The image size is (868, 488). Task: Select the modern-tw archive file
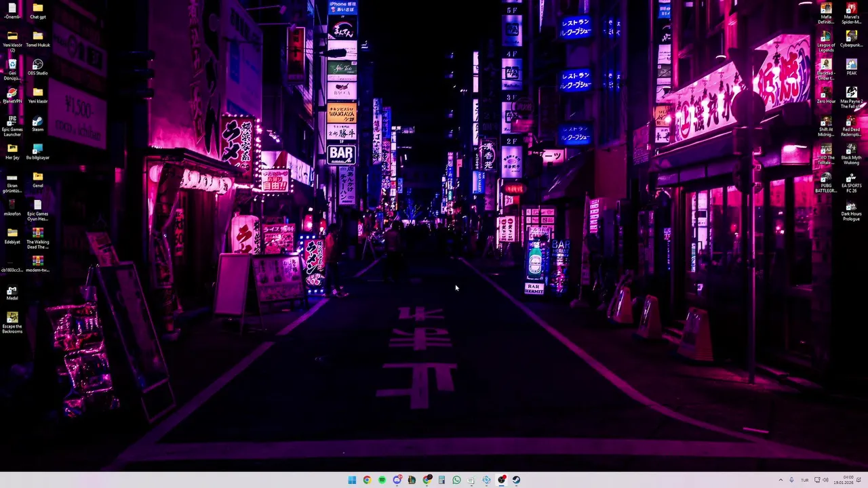tap(38, 264)
